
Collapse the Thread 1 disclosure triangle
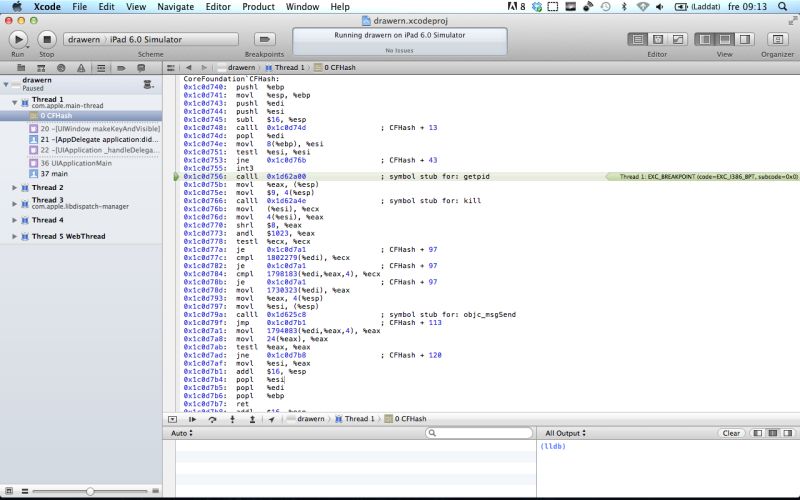15,103
